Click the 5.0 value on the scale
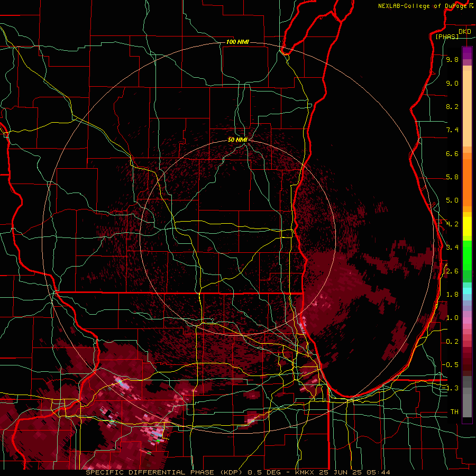476x476 pixels. tap(452, 200)
